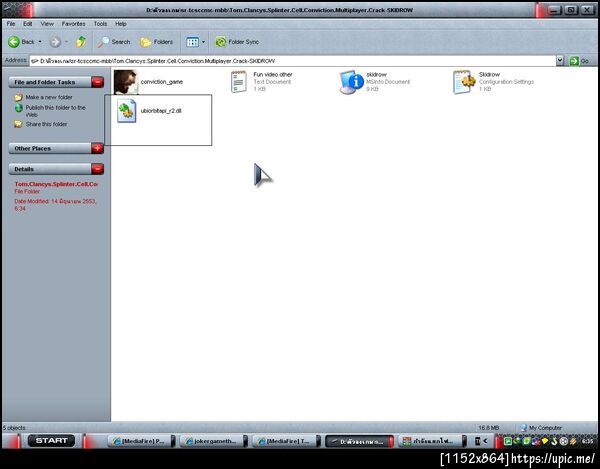Screen dimensions: 600x469
Task: Click the active D: folder taskbar button
Action: point(358,441)
